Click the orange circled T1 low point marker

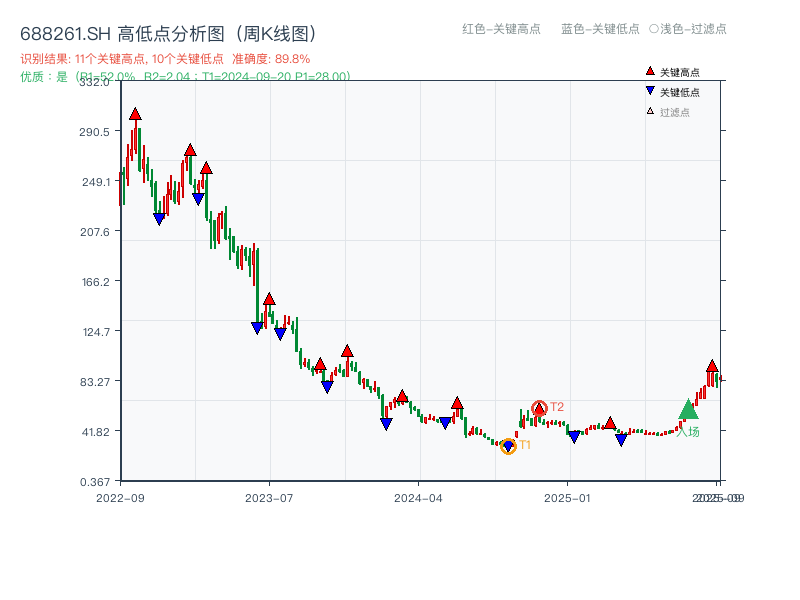[x=508, y=446]
